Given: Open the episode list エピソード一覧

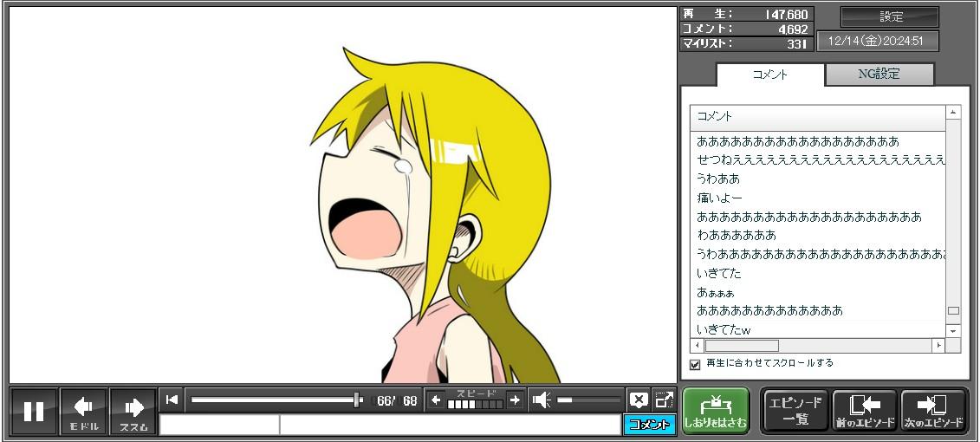Looking at the screenshot, I should 795,411.
